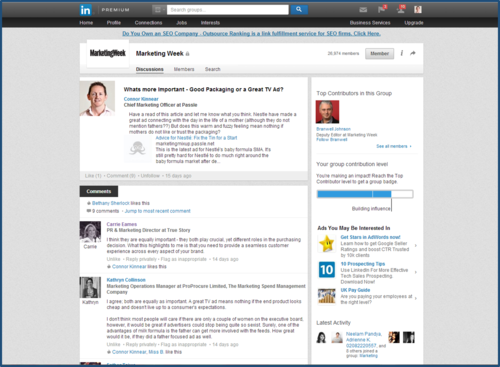This screenshot has width=500, height=367.
Task: Click the top contributor's photo
Action: click(327, 112)
